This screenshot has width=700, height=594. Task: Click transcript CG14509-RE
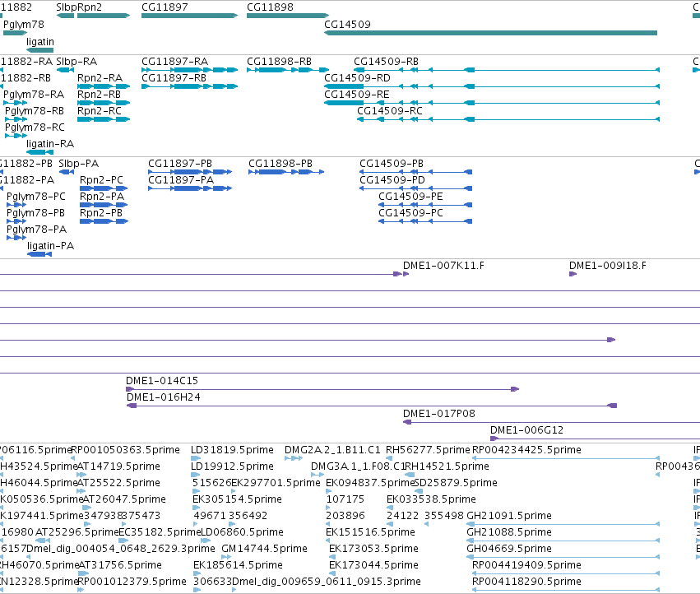pos(357,95)
